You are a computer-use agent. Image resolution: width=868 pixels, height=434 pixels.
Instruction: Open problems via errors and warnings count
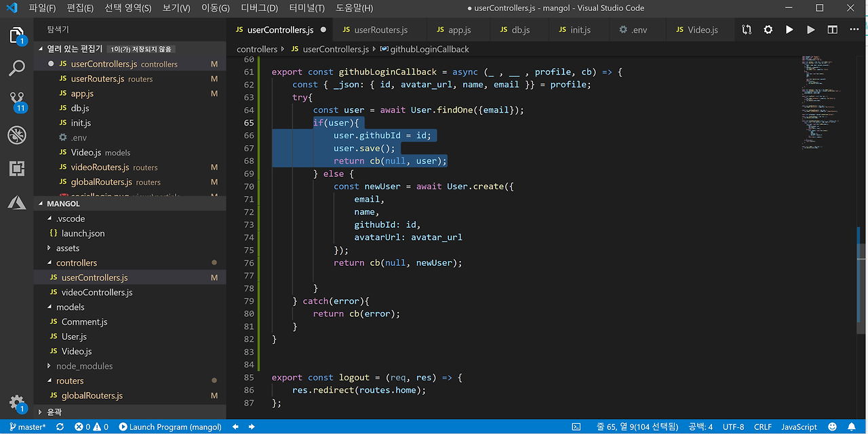point(92,427)
